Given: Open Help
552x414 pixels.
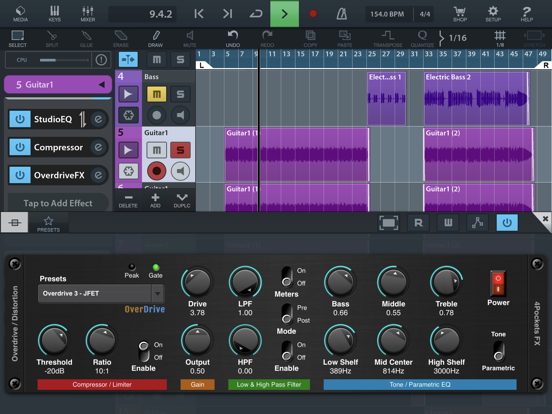Looking at the screenshot, I should tap(526, 13).
